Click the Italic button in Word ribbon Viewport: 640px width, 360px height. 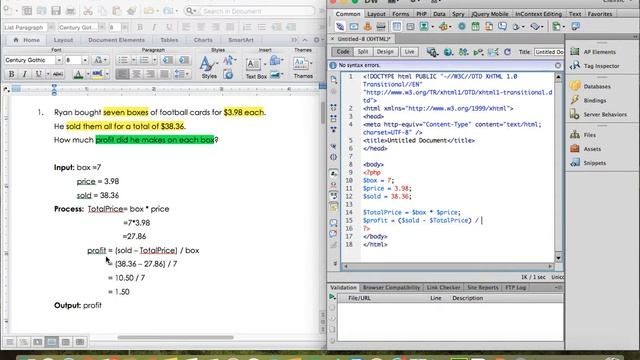coord(24,74)
